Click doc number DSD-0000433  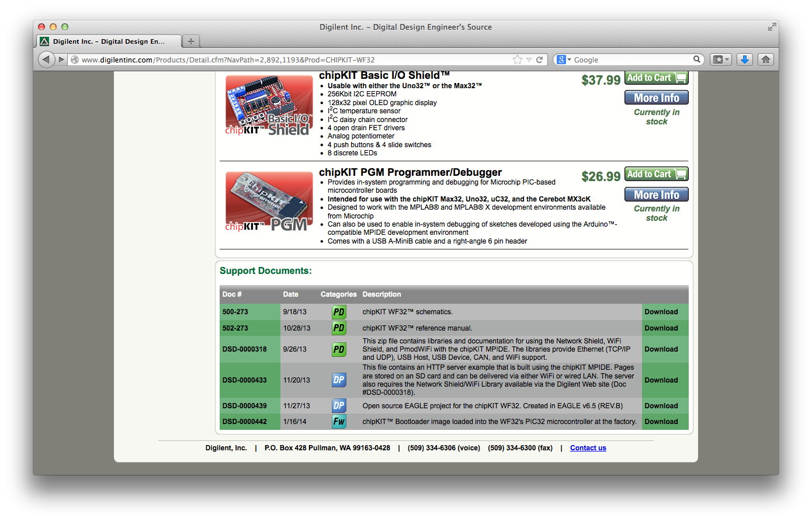point(244,380)
